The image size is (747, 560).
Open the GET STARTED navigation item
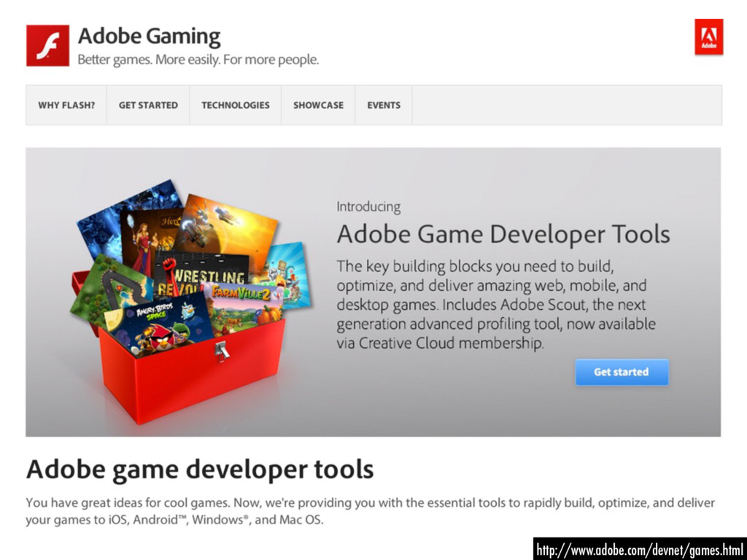point(148,105)
